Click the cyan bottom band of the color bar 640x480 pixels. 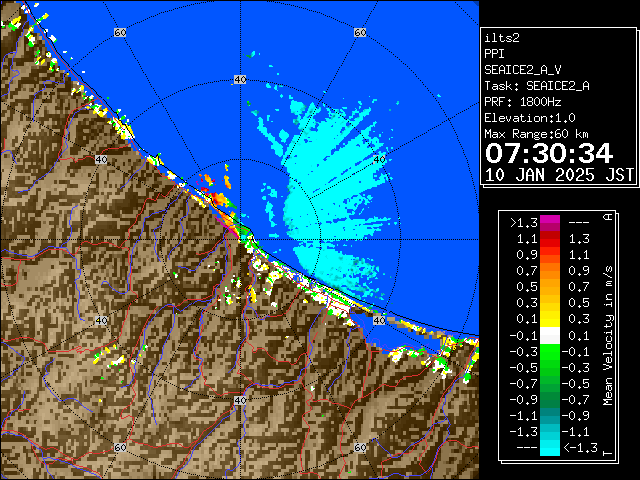point(550,447)
